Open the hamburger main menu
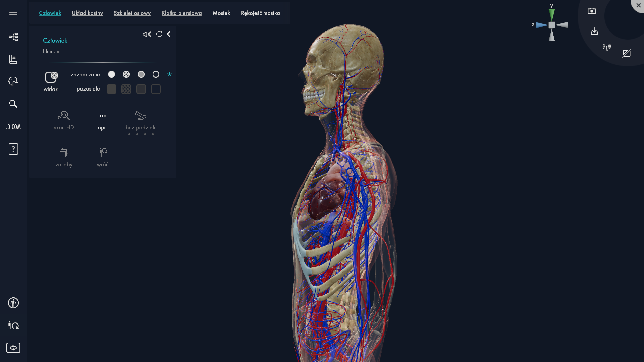644x362 pixels. pos(13,14)
